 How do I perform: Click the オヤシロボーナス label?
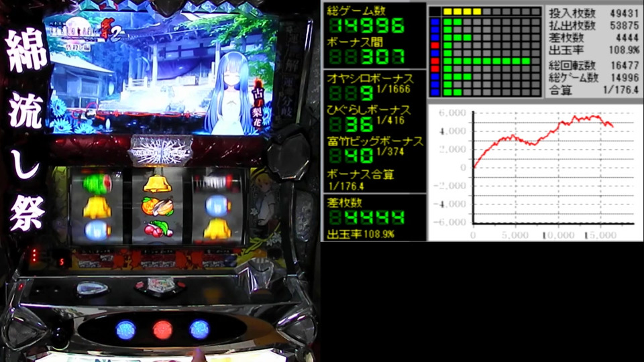click(370, 78)
